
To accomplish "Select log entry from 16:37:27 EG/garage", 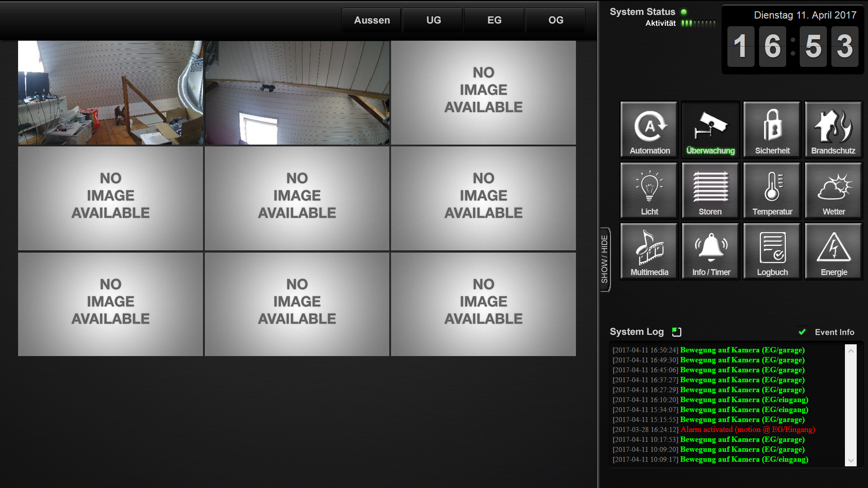I will coord(708,380).
